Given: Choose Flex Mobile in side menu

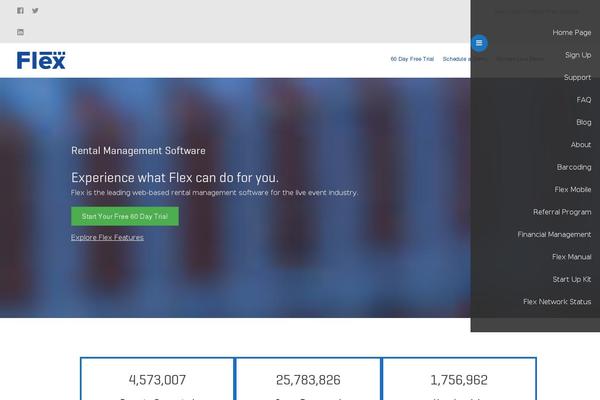Looking at the screenshot, I should (x=573, y=189).
